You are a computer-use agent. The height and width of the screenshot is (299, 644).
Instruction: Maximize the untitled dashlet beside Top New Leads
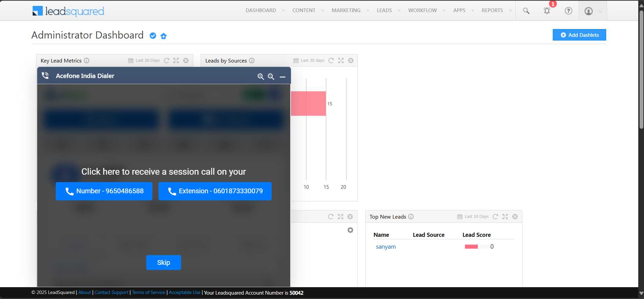click(341, 217)
